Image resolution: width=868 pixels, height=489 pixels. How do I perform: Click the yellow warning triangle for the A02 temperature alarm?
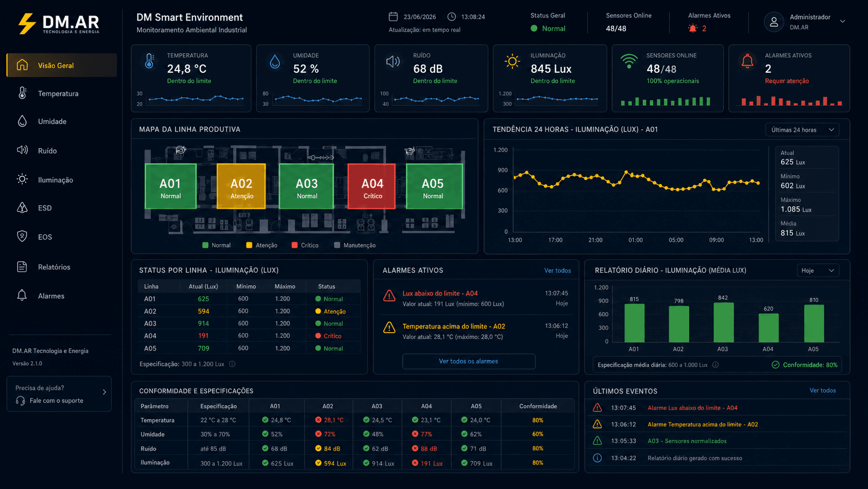(389, 327)
